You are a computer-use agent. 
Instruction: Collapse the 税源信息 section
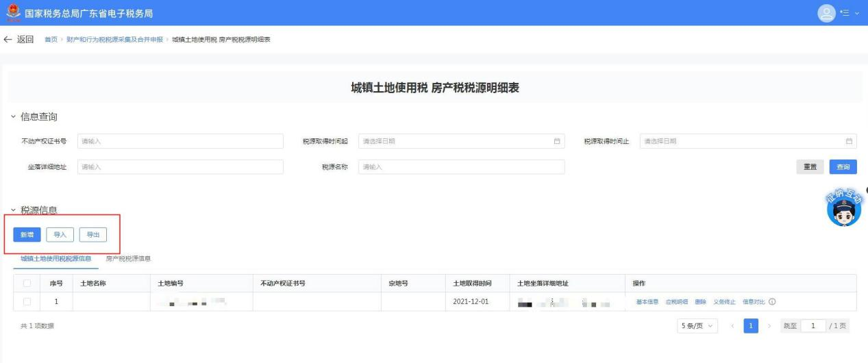pos(14,210)
